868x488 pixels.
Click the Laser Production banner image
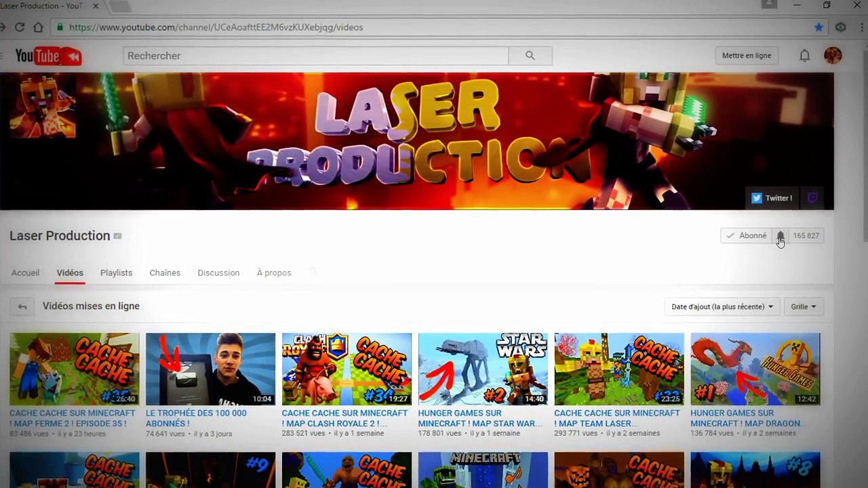416,141
